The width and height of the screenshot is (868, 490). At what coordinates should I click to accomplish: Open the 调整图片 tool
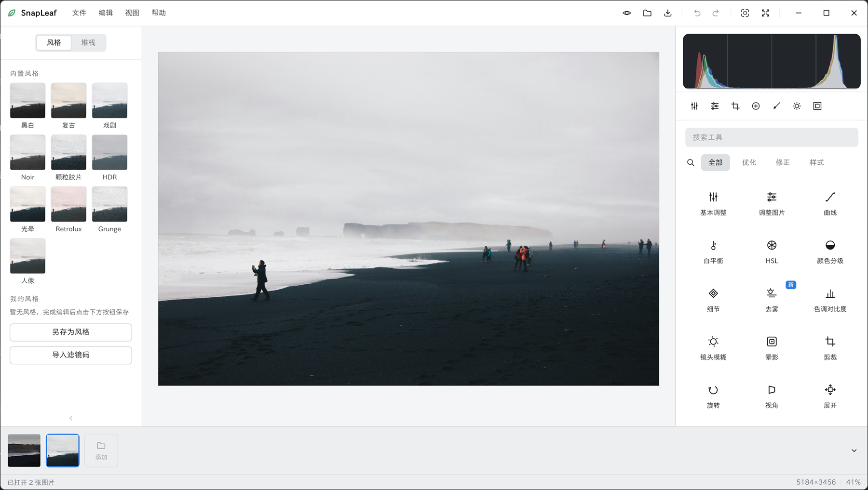tap(772, 204)
